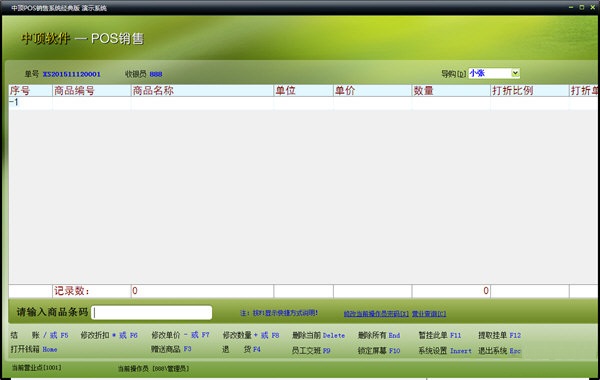This screenshot has height=380, width=600.
Task: Click the 商品名称 column header
Action: tap(202, 91)
